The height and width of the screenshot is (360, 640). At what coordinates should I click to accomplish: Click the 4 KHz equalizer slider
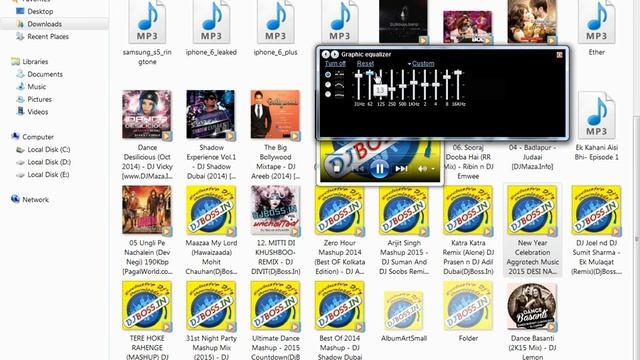436,84
